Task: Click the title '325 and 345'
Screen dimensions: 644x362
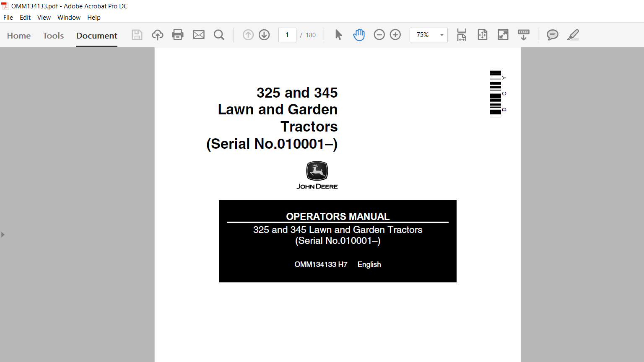Action: 297,93
